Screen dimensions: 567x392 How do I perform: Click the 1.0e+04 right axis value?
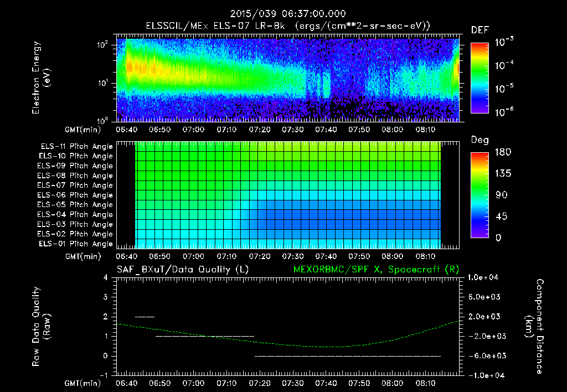coord(483,277)
